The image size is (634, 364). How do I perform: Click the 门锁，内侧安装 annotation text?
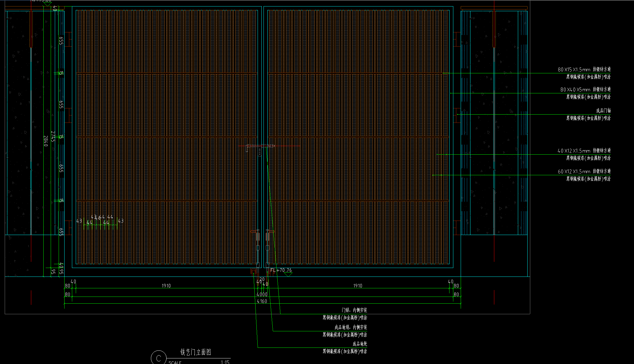(x=354, y=310)
